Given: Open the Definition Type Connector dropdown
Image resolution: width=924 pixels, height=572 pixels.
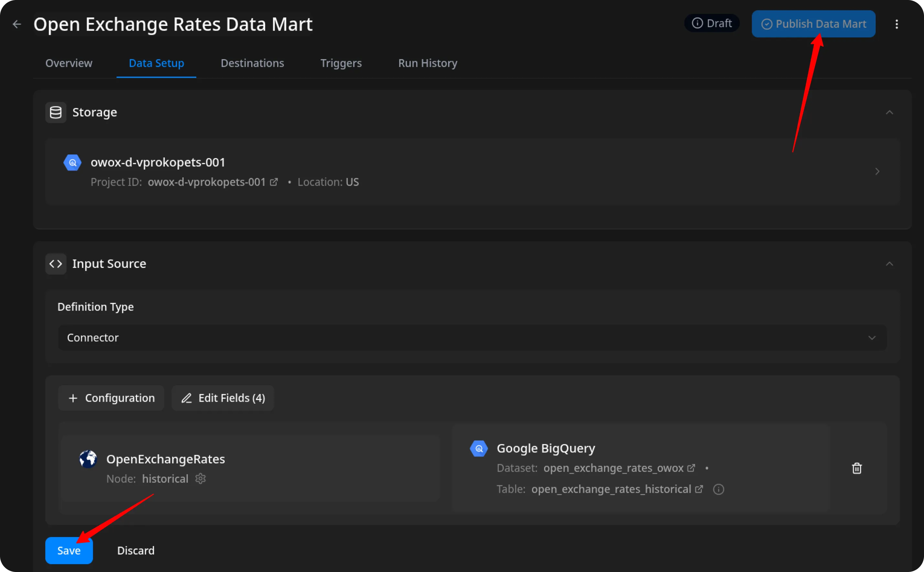Looking at the screenshot, I should point(472,337).
